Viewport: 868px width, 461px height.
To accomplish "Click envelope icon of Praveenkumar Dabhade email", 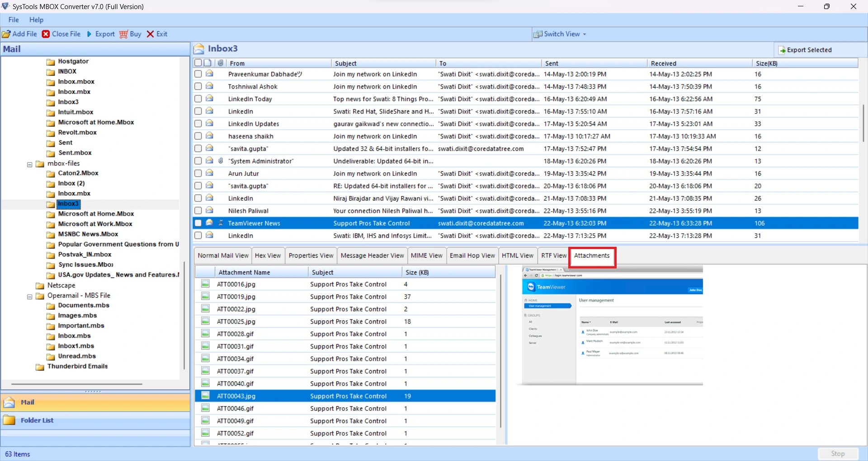I will pos(209,74).
